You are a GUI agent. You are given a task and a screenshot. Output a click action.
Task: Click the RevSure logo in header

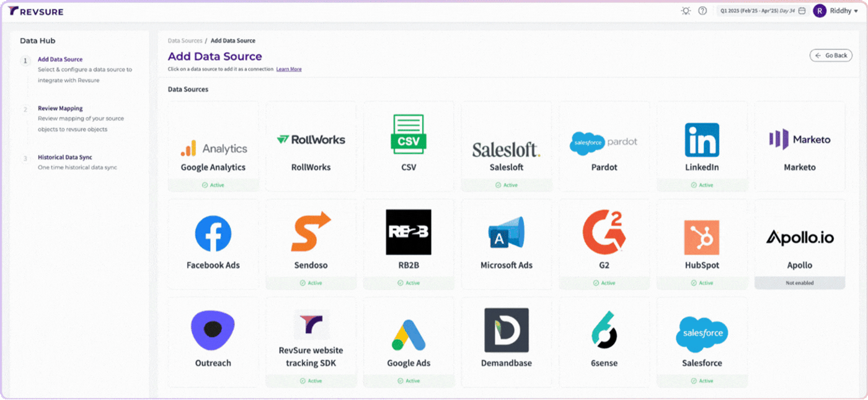point(35,11)
